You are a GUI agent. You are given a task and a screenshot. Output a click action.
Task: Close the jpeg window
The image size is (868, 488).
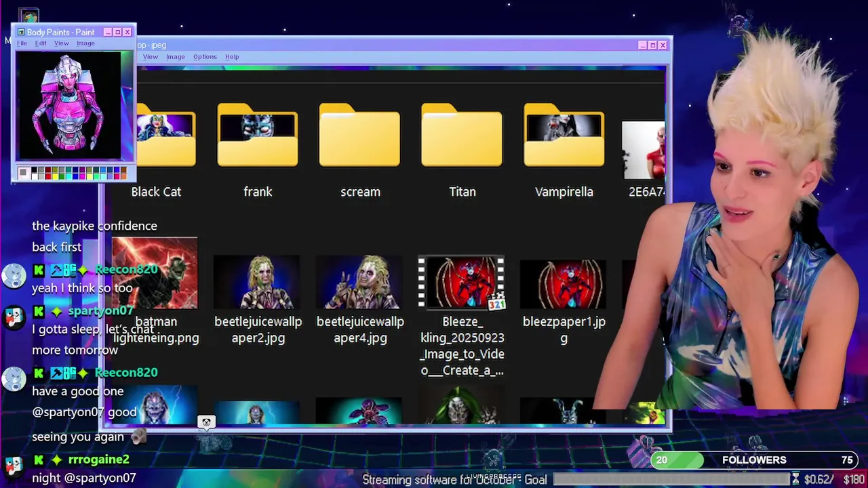(663, 45)
